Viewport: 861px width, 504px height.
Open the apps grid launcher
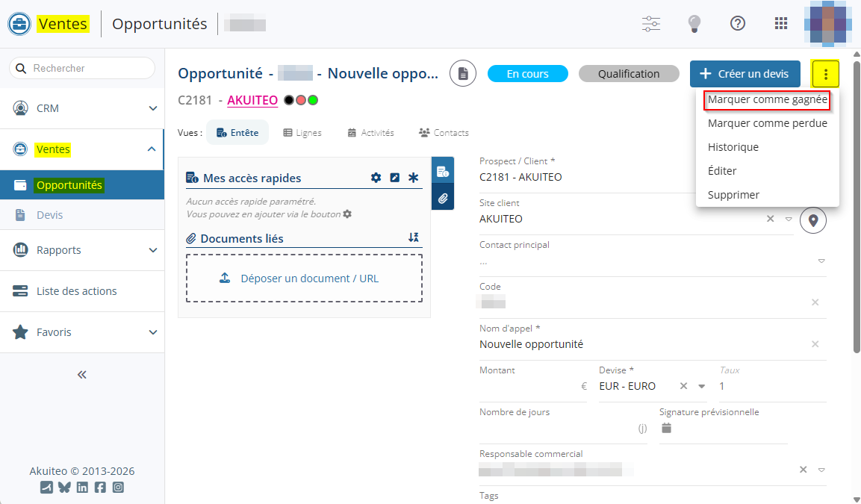click(x=781, y=24)
